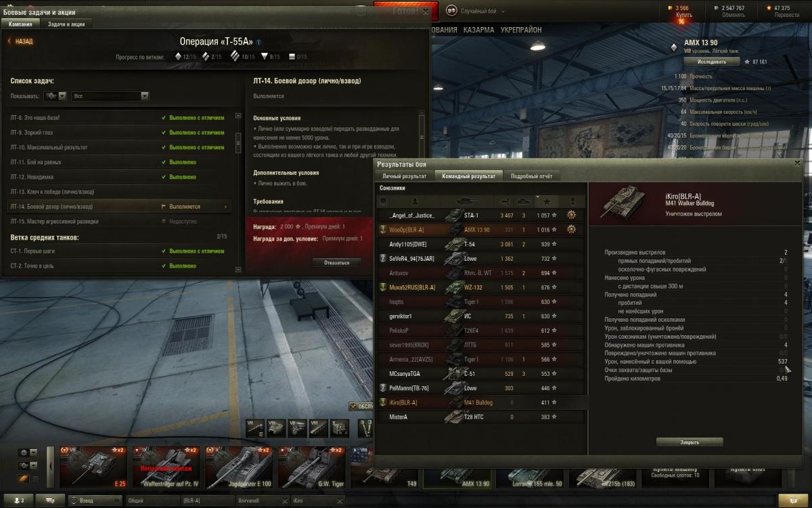This screenshot has width=812, height=508.
Task: Sort allies by platoon column icon
Action: click(383, 201)
